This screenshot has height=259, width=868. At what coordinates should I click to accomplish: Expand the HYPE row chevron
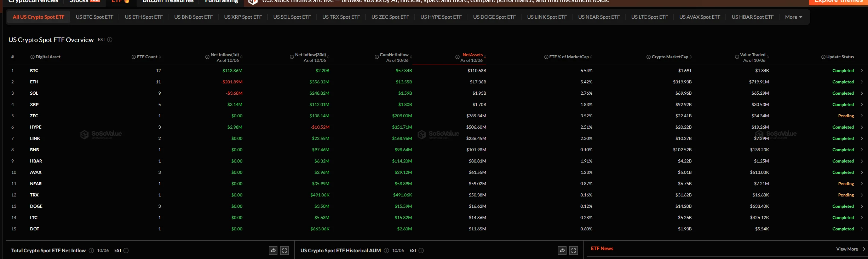coord(862,127)
